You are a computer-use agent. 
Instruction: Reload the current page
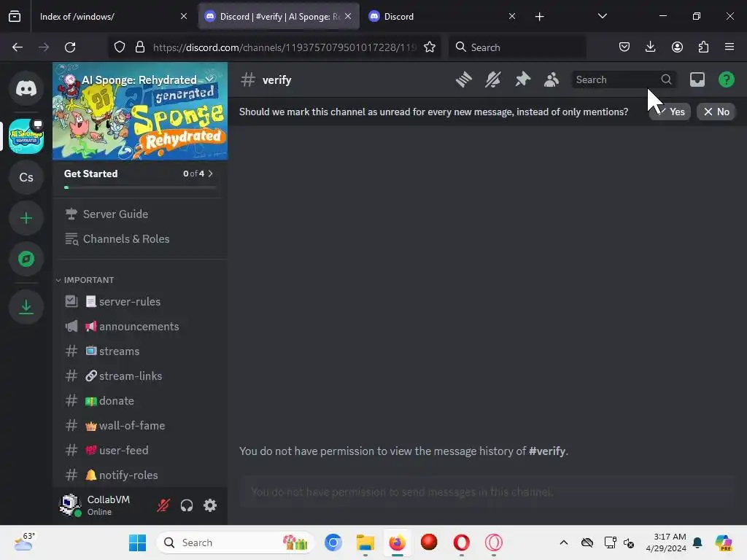70,47
